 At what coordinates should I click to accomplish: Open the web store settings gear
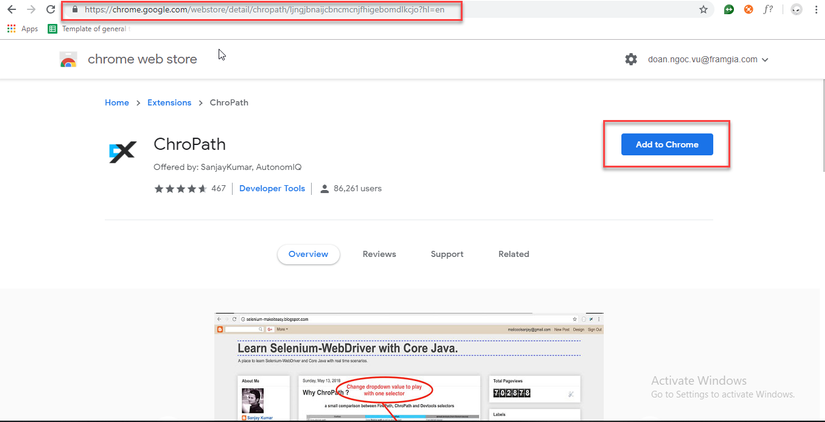pyautogui.click(x=631, y=59)
